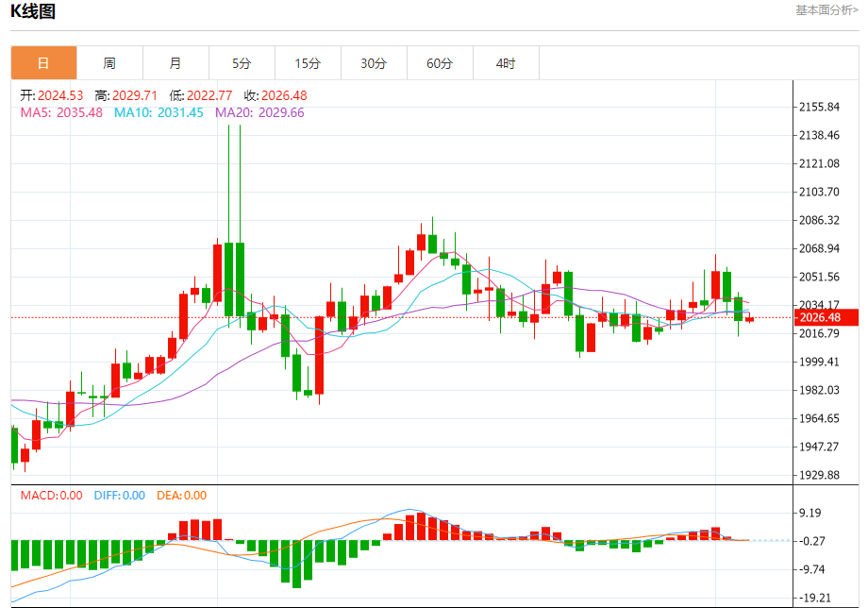Click the 2051.56 price axis label
The width and height of the screenshot is (868, 608).
point(819,277)
